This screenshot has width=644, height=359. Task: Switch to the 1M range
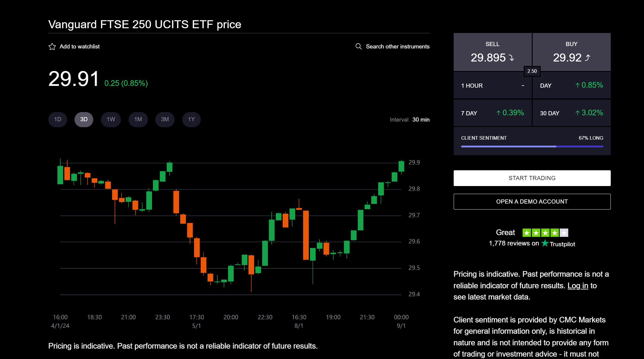click(138, 119)
